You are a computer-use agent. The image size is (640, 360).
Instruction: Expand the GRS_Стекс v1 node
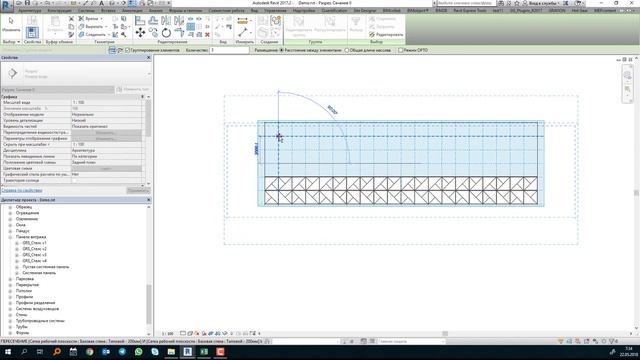tap(17, 243)
